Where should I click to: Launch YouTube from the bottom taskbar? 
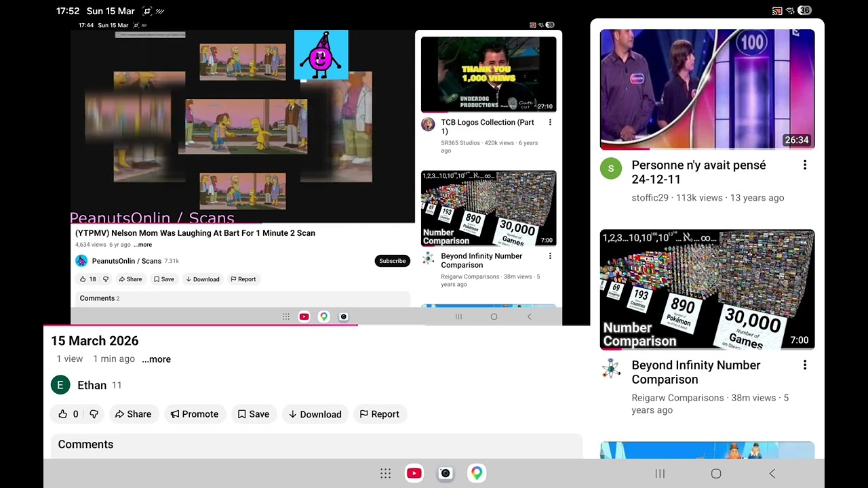414,474
